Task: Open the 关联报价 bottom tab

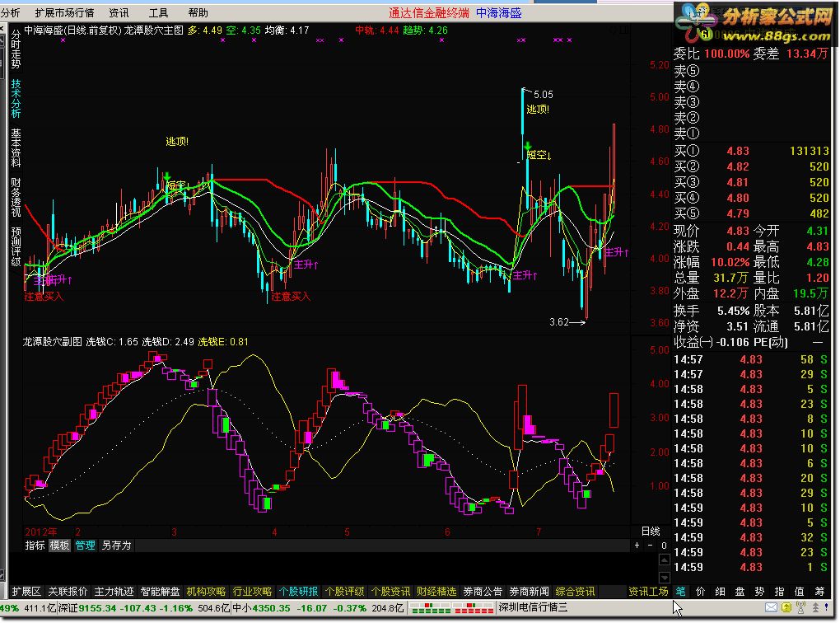Action: pos(68,592)
